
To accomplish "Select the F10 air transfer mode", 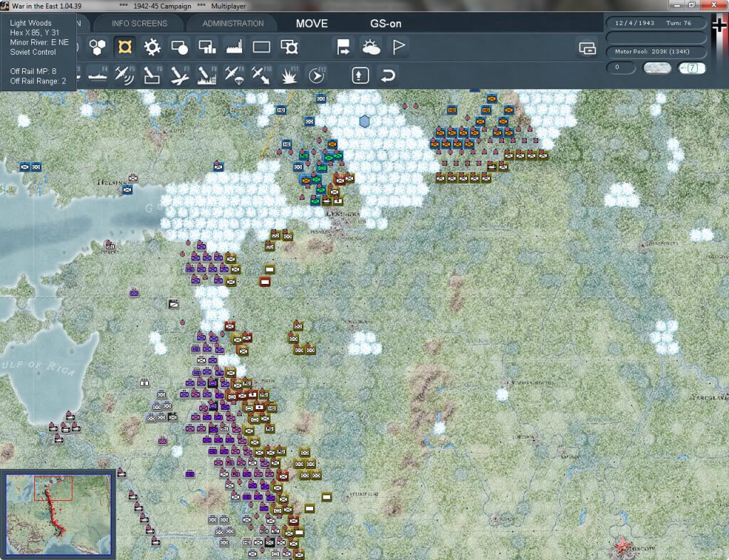I will [x=261, y=75].
